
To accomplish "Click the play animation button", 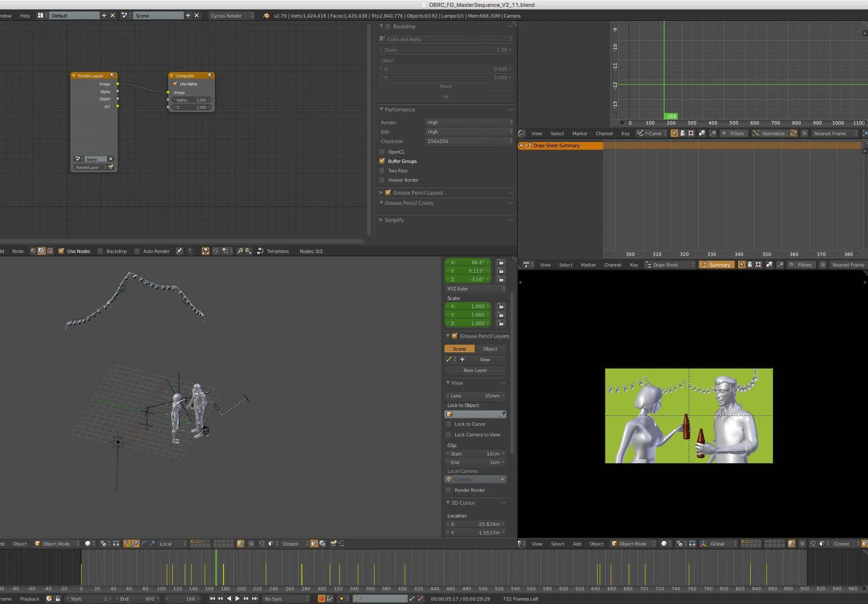I will point(238,598).
